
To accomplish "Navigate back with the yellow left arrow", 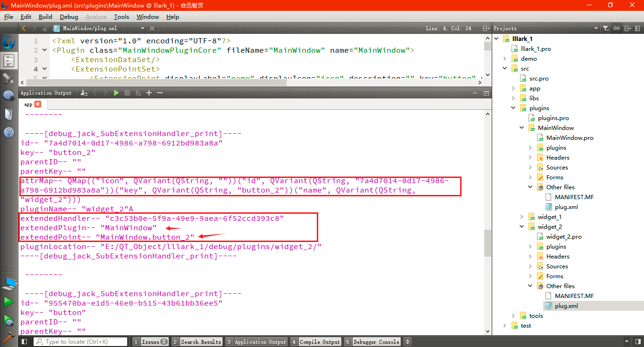I will point(23,28).
